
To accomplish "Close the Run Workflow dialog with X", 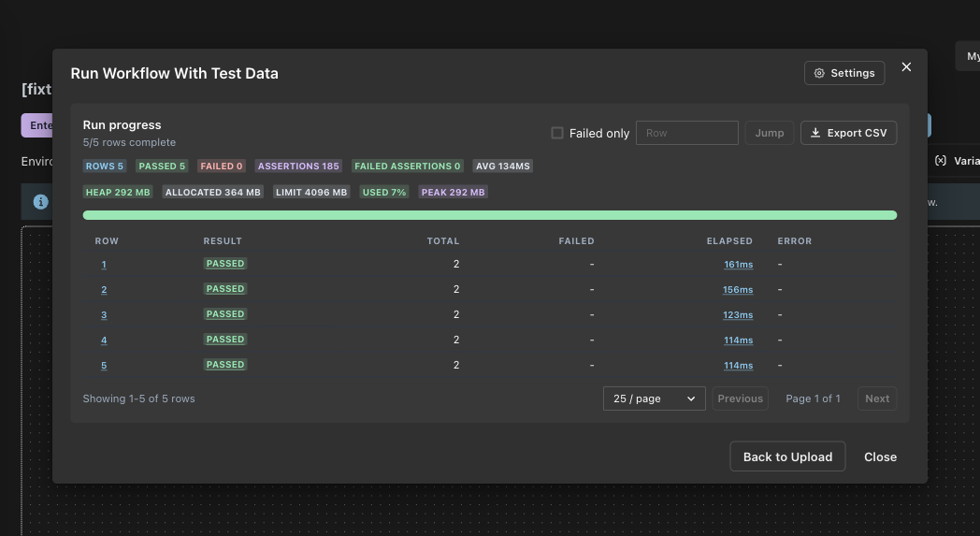I will (x=906, y=67).
